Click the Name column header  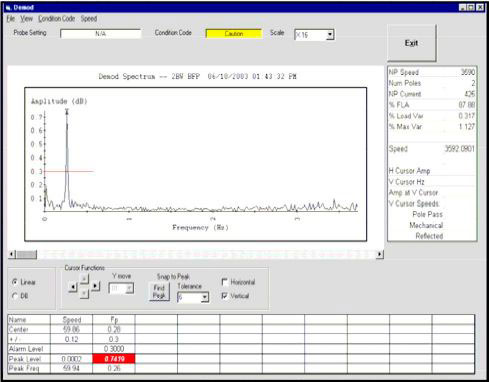pos(29,320)
